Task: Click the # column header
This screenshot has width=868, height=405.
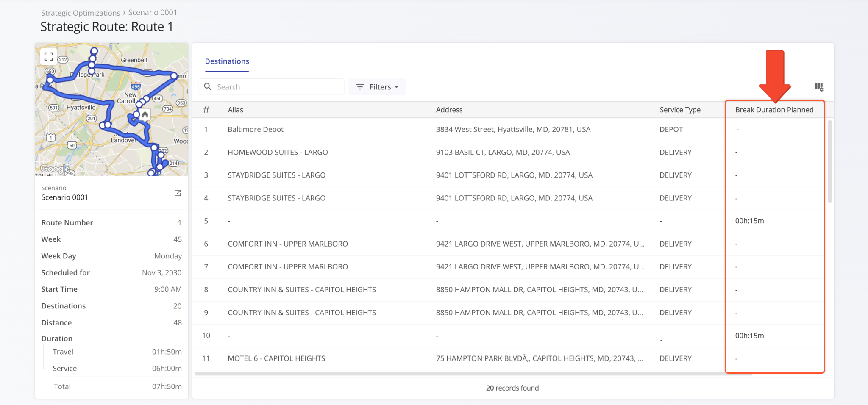Action: [x=206, y=110]
